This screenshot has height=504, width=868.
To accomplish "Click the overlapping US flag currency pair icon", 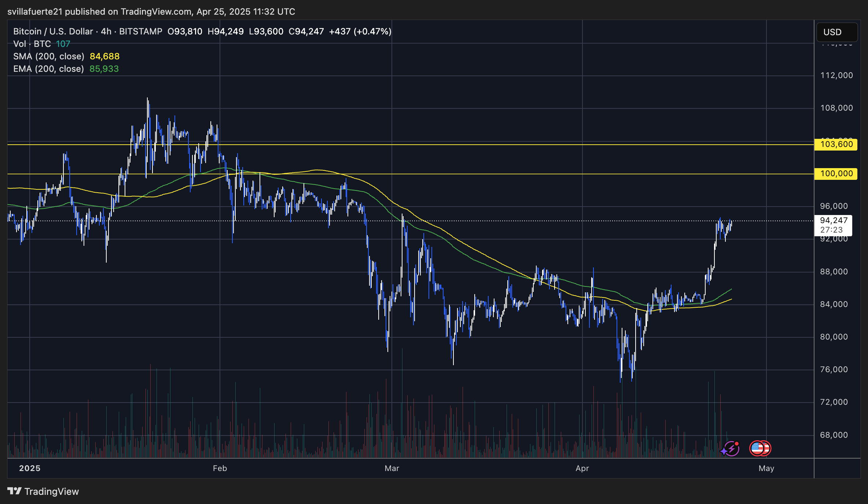I will tap(760, 449).
